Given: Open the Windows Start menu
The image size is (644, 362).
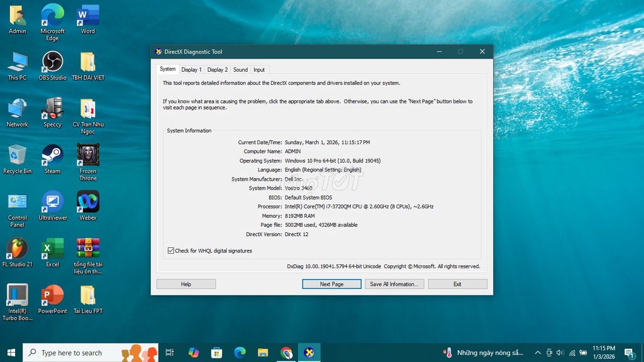Looking at the screenshot, I should pyautogui.click(x=11, y=353).
